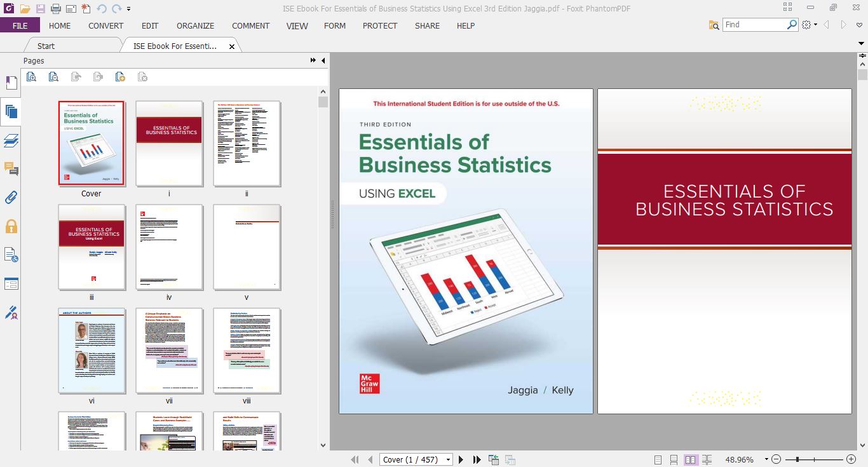Image resolution: width=868 pixels, height=467 pixels.
Task: Toggle full screen mode icon in title bar
Action: (x=788, y=8)
